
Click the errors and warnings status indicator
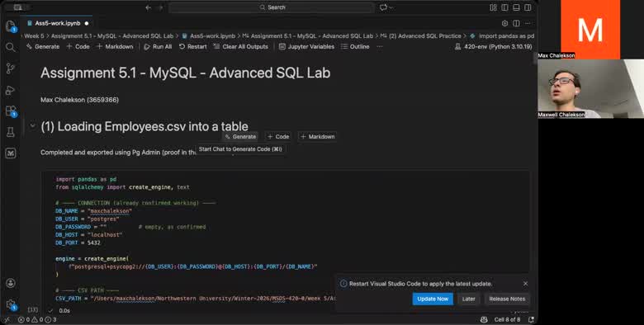click(37, 320)
